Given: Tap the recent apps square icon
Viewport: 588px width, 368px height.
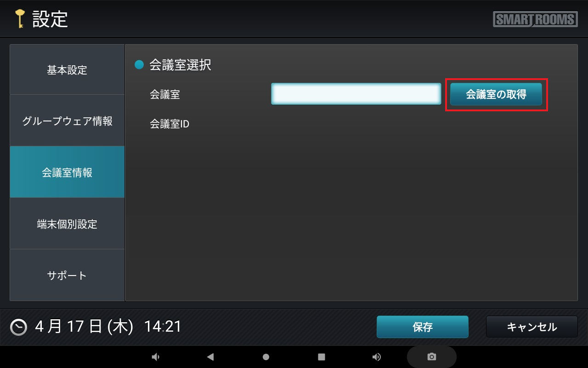Looking at the screenshot, I should coord(322,356).
